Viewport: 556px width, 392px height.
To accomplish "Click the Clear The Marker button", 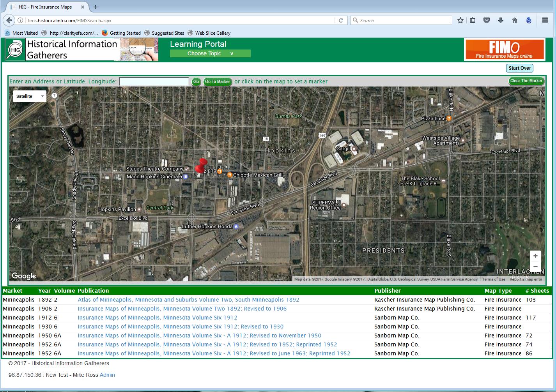I will (526, 81).
